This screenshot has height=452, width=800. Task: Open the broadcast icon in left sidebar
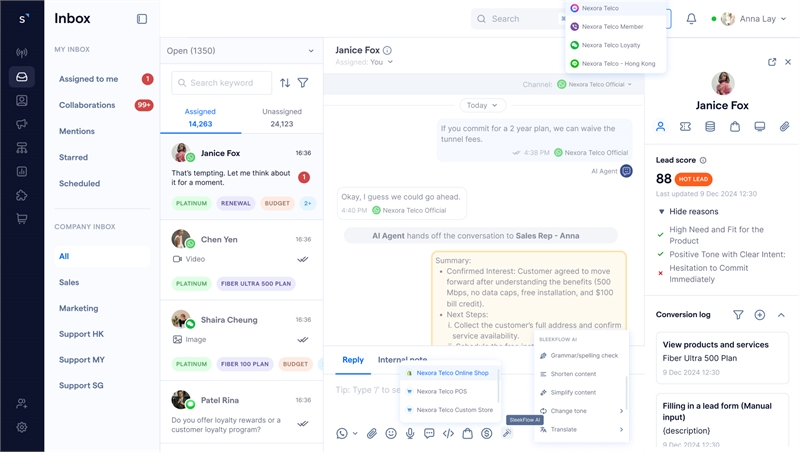(21, 53)
